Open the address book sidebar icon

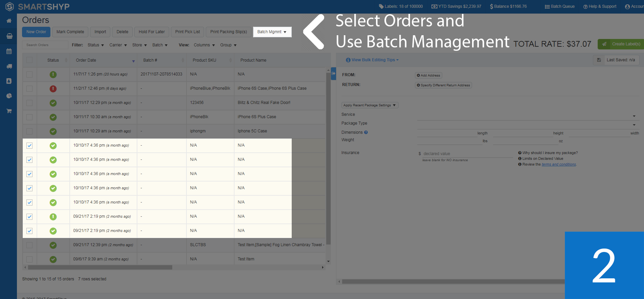click(x=9, y=81)
